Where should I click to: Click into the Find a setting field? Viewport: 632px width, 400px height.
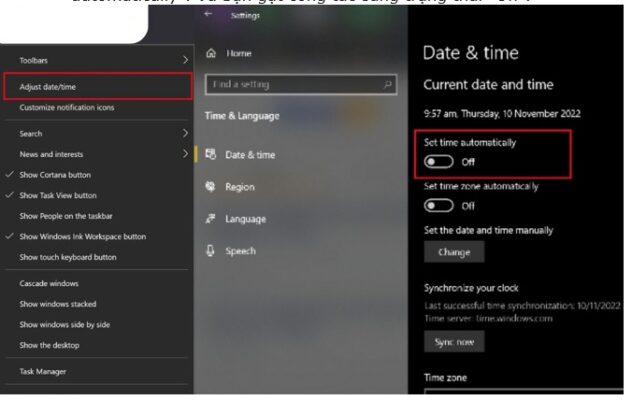point(290,85)
